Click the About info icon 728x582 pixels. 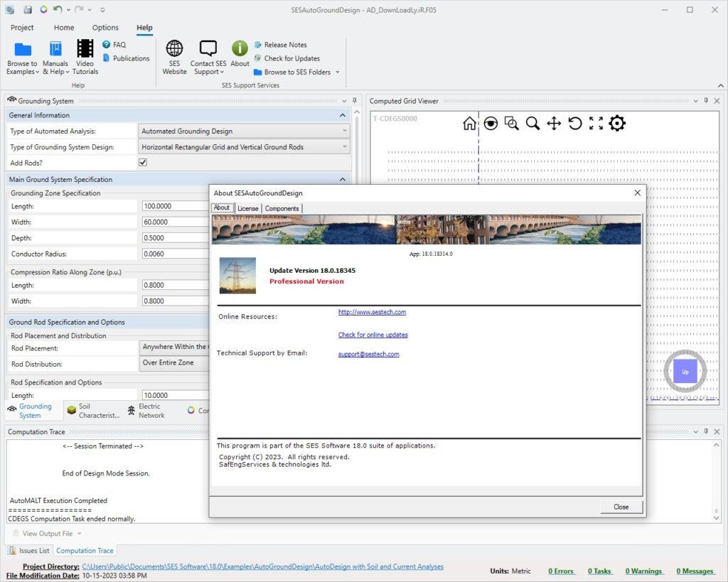[240, 49]
